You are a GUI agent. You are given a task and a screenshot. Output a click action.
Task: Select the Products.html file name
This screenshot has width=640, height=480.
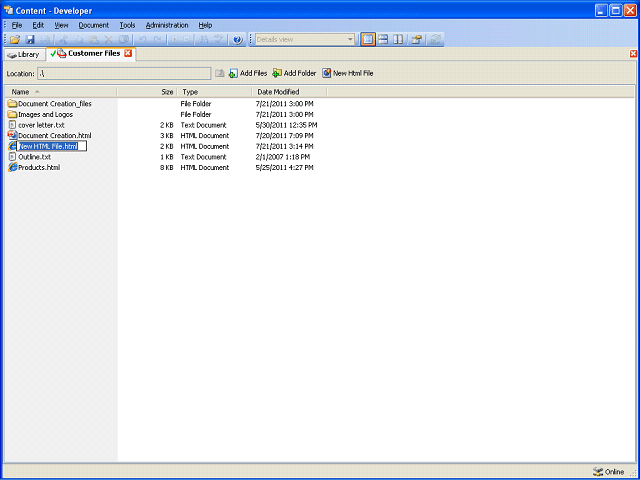(x=39, y=167)
